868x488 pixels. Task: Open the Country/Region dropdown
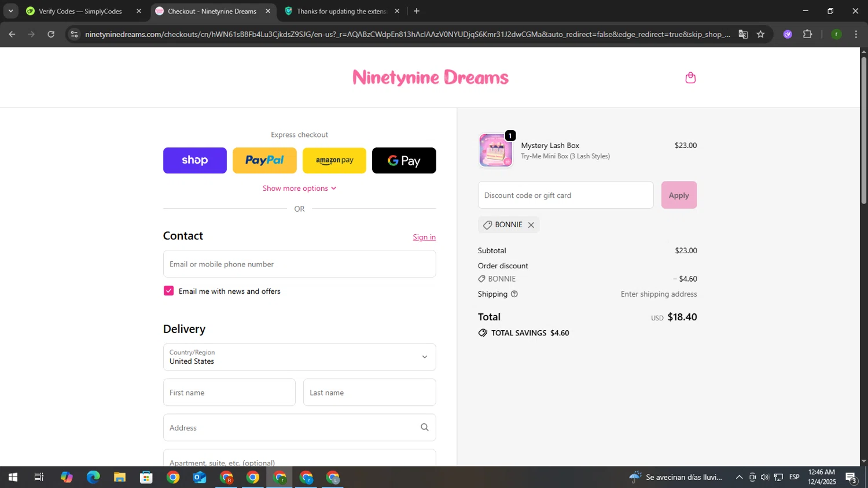pyautogui.click(x=299, y=357)
